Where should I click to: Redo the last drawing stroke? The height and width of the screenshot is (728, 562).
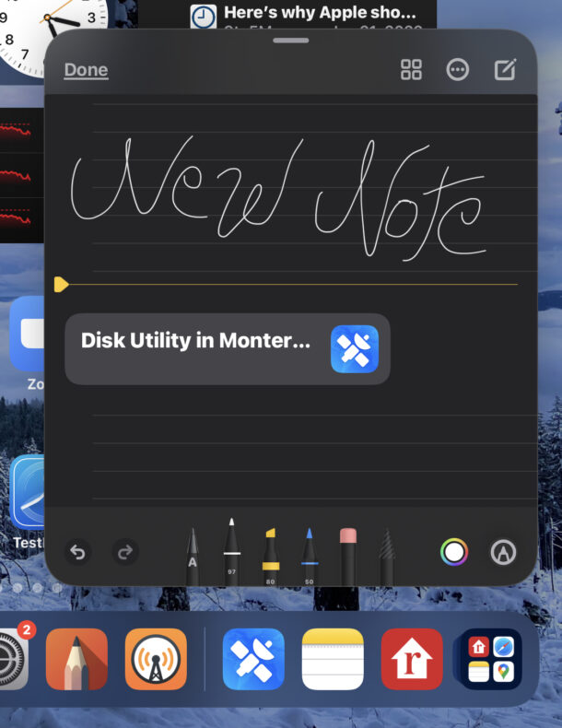[124, 552]
